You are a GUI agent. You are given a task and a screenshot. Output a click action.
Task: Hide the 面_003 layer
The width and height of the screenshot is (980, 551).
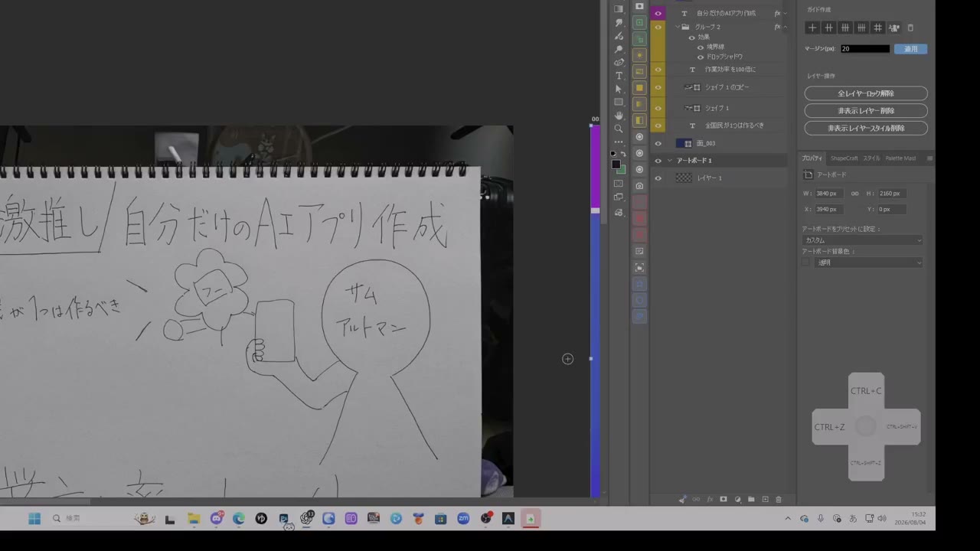(658, 143)
